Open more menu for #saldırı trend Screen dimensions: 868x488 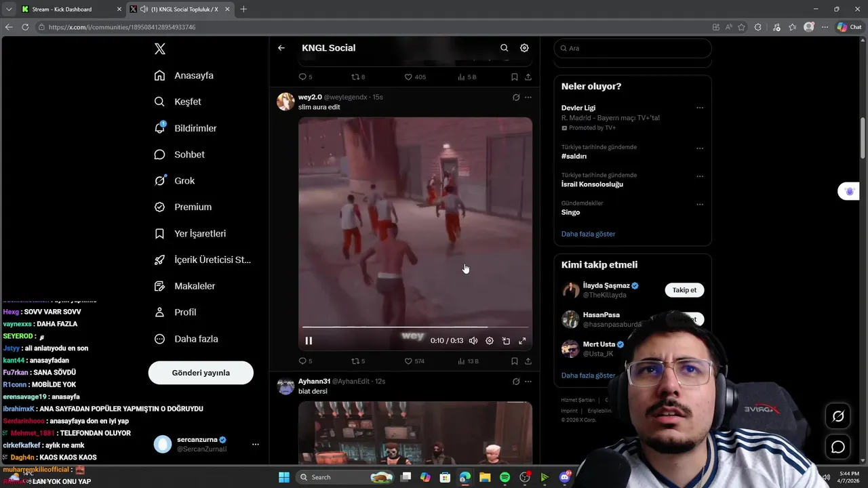coord(700,148)
